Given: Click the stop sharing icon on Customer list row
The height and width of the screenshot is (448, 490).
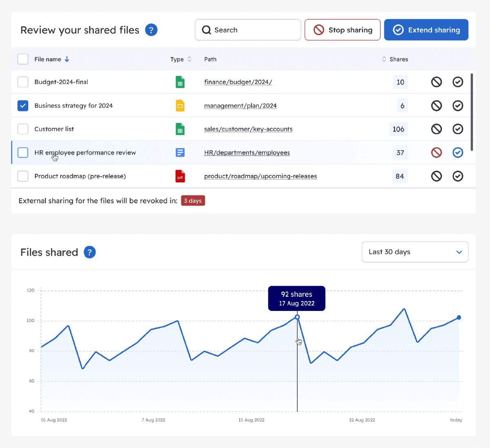Looking at the screenshot, I should (x=436, y=129).
